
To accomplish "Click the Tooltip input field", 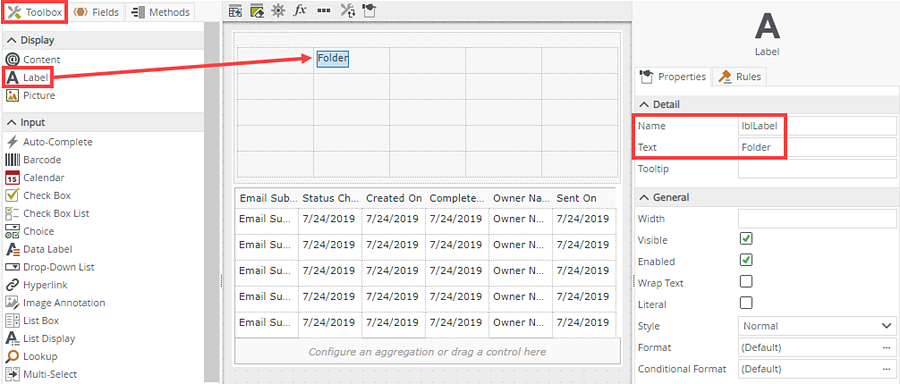I will click(817, 169).
